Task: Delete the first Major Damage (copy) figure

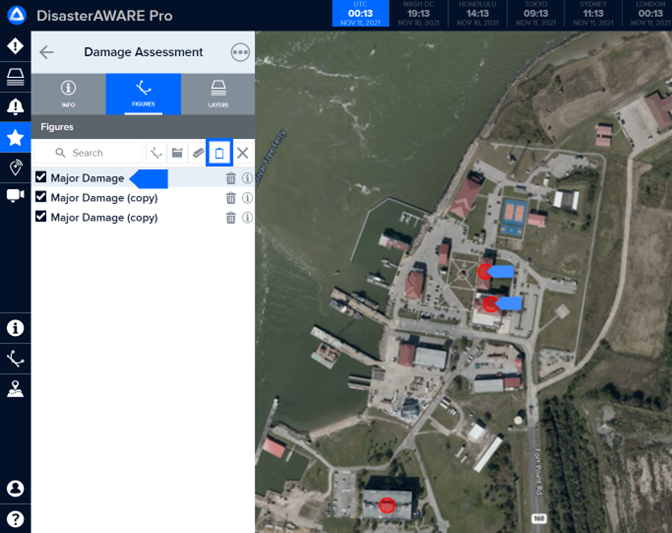Action: pyautogui.click(x=231, y=198)
